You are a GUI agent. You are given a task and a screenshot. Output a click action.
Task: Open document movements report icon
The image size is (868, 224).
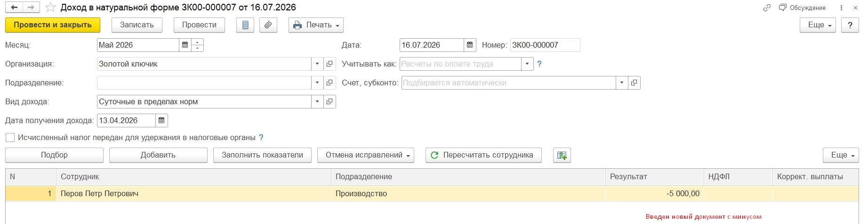[245, 25]
